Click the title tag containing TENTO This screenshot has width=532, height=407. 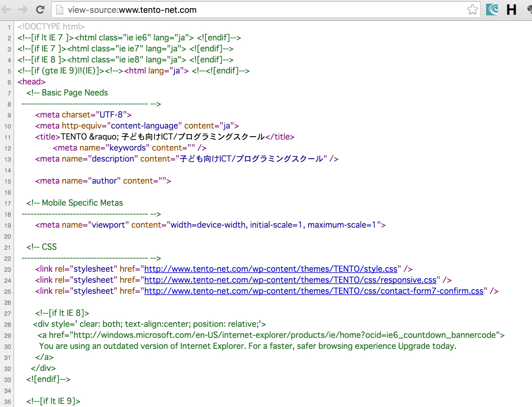pos(165,137)
